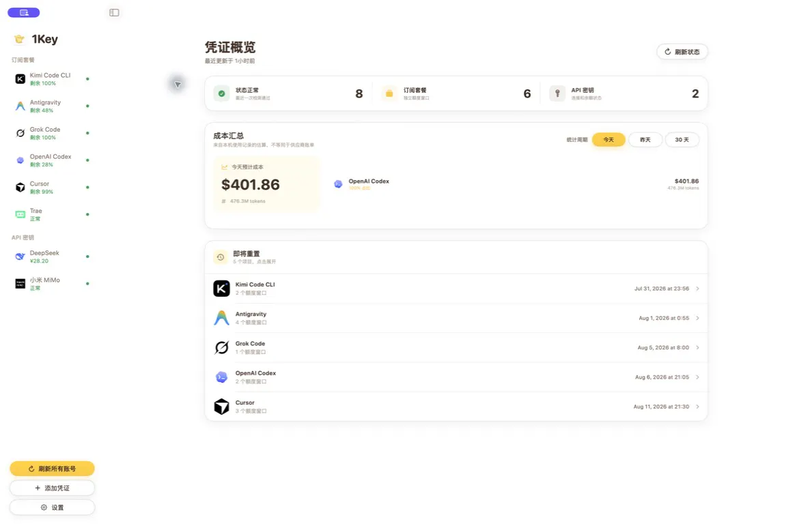Screen dimensions: 812x524
Task: Click the 1Key crown logo icon
Action: tap(20, 40)
